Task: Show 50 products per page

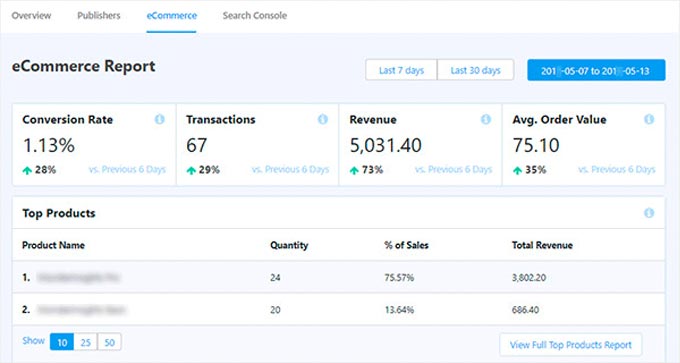Action: click(109, 342)
